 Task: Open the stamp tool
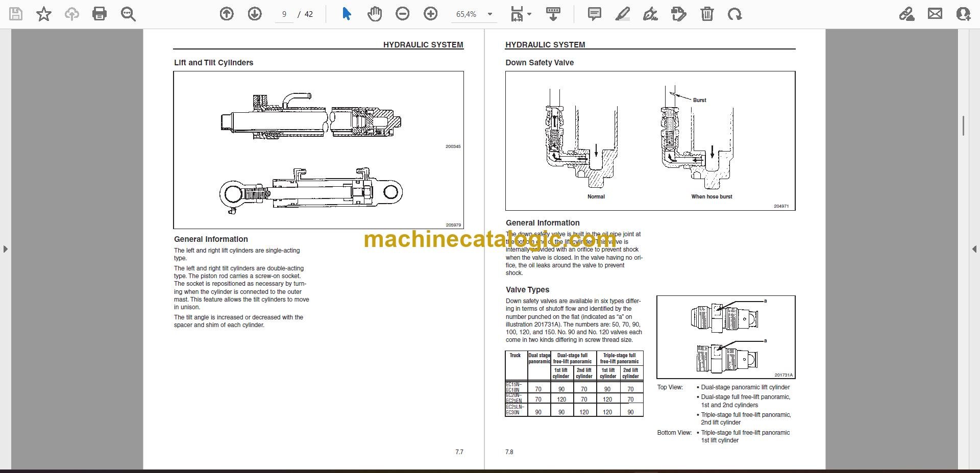click(679, 14)
